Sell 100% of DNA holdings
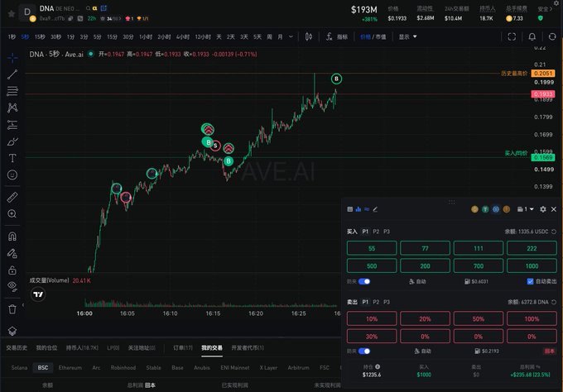Viewport: 563px width, 392px height. click(532, 319)
